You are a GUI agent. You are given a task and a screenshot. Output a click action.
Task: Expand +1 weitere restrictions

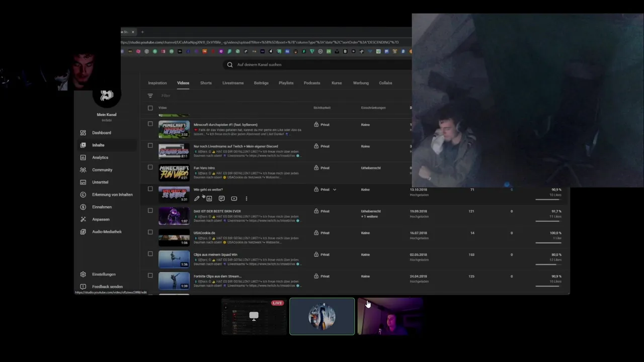tap(369, 216)
